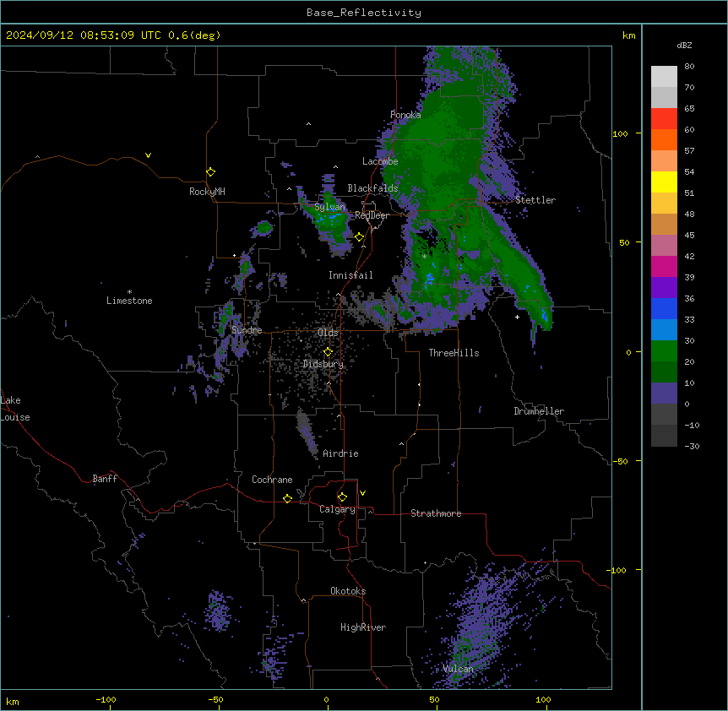Screen dimensions: 728x711
Task: Click the Didsbury town label
Action: click(323, 364)
